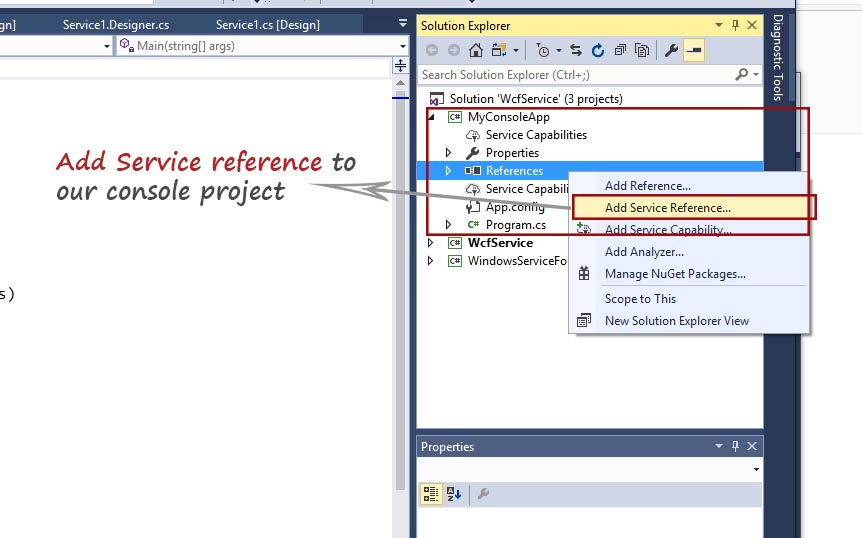Screen dimensions: 862x538
Task: Toggle Categorized view in Properties panel
Action: (431, 493)
